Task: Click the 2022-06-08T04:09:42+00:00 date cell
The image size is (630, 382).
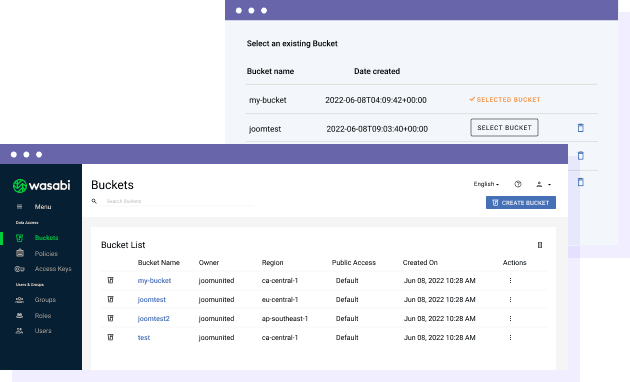Action: [376, 100]
